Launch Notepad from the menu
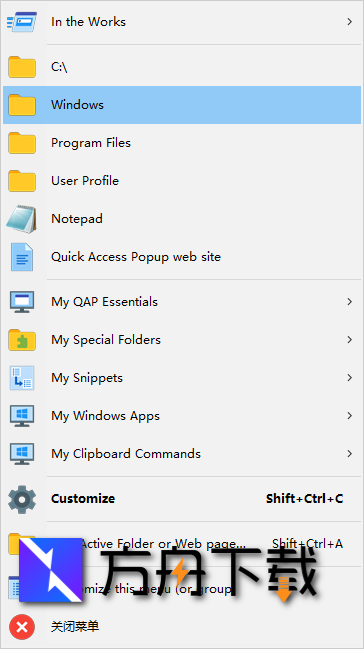The height and width of the screenshot is (649, 364). [x=182, y=219]
